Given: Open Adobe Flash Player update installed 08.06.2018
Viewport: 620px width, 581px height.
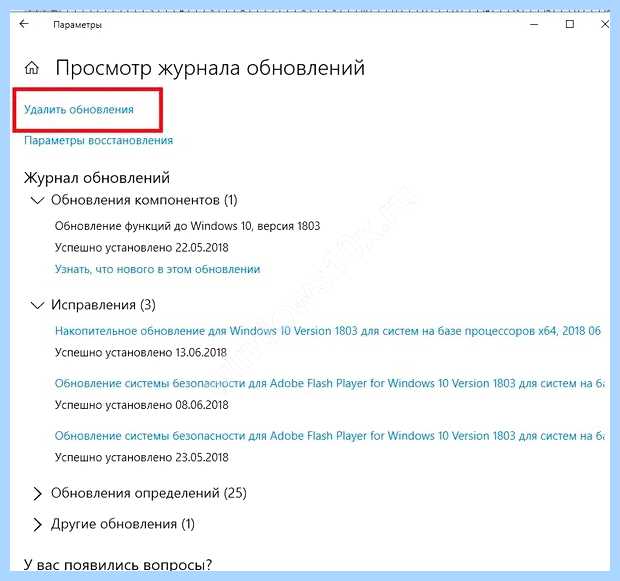Looking at the screenshot, I should pyautogui.click(x=329, y=383).
